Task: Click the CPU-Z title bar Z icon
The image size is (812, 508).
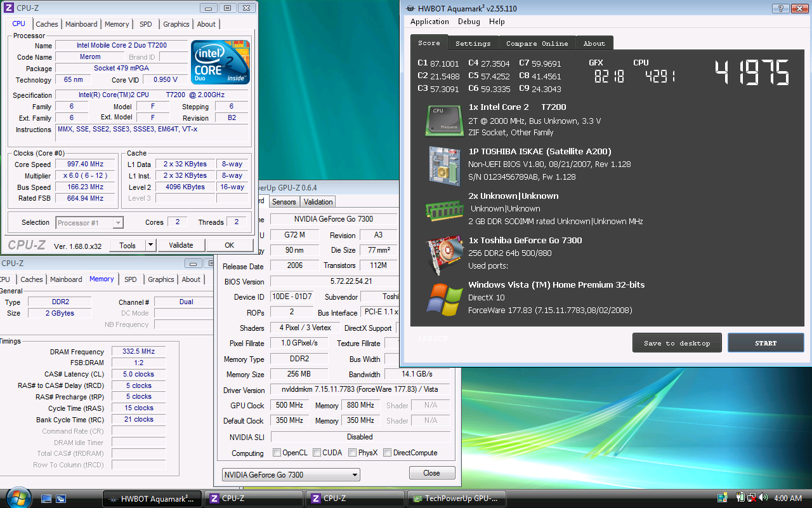Action: (x=8, y=8)
